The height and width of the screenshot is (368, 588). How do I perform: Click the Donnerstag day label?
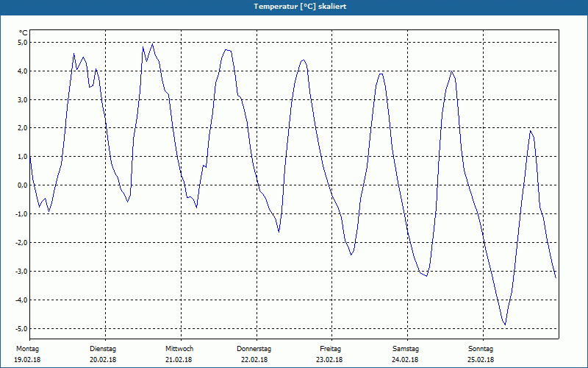[254, 349]
